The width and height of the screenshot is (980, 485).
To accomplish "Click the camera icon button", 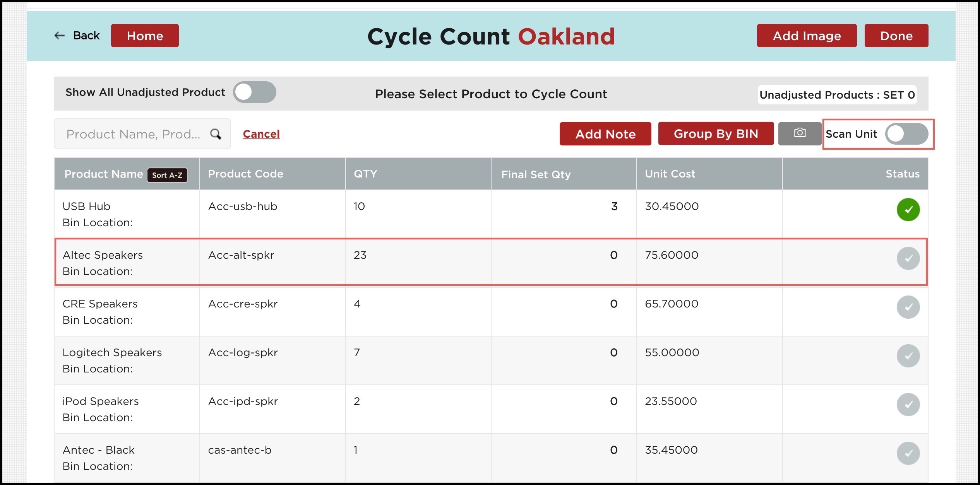I will point(799,133).
